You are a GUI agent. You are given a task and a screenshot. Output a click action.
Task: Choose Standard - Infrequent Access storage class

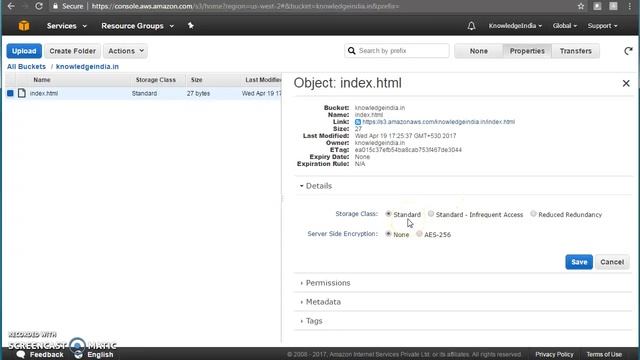tap(431, 213)
